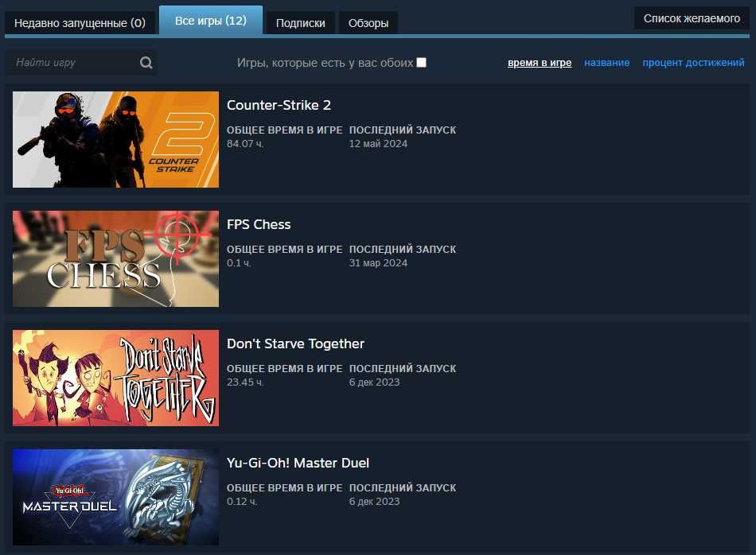Select the Все игры (12) tab
The width and height of the screenshot is (756, 555).
211,21
